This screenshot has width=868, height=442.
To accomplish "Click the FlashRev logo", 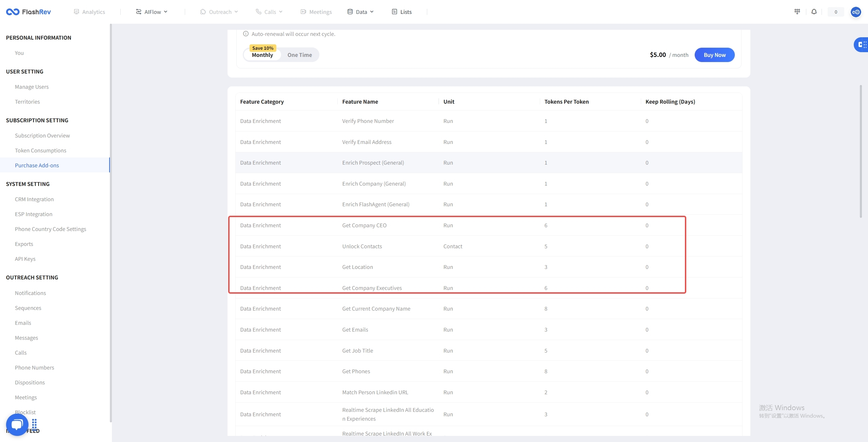I will coord(28,12).
